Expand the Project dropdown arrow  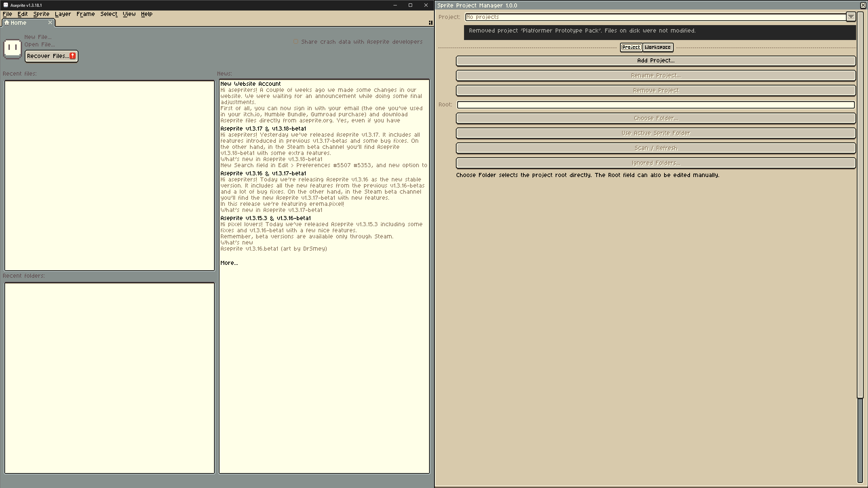pos(851,17)
